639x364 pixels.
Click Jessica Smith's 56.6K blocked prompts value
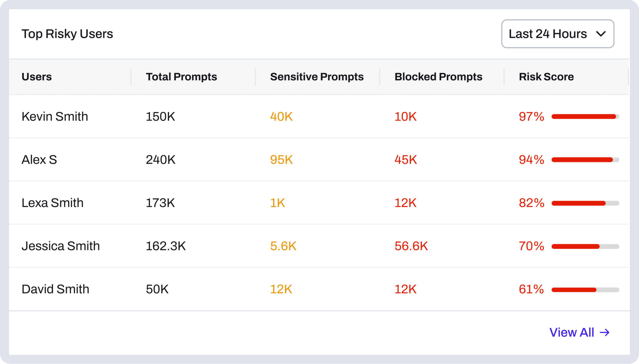tap(411, 246)
